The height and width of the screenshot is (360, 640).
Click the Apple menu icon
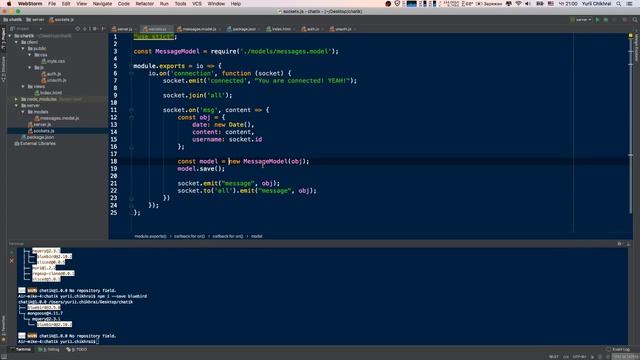tap(9, 4)
